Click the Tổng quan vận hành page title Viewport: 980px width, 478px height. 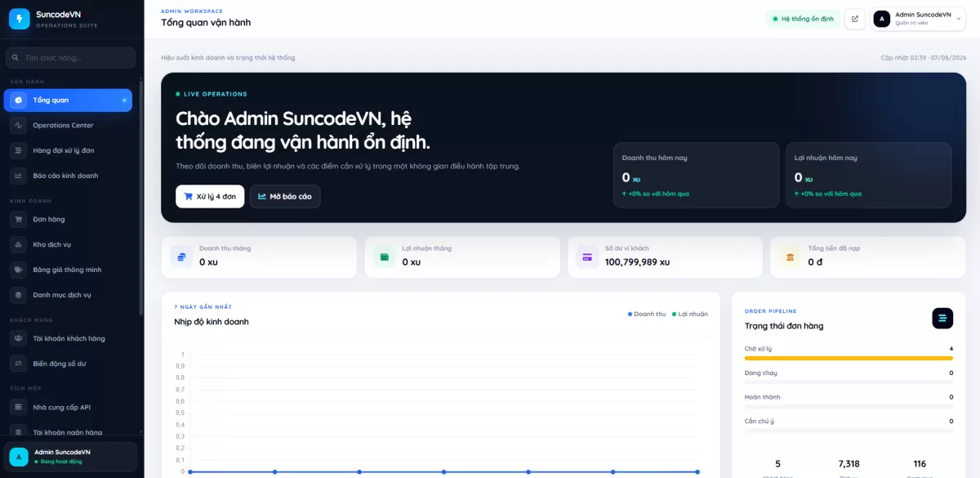tap(206, 23)
